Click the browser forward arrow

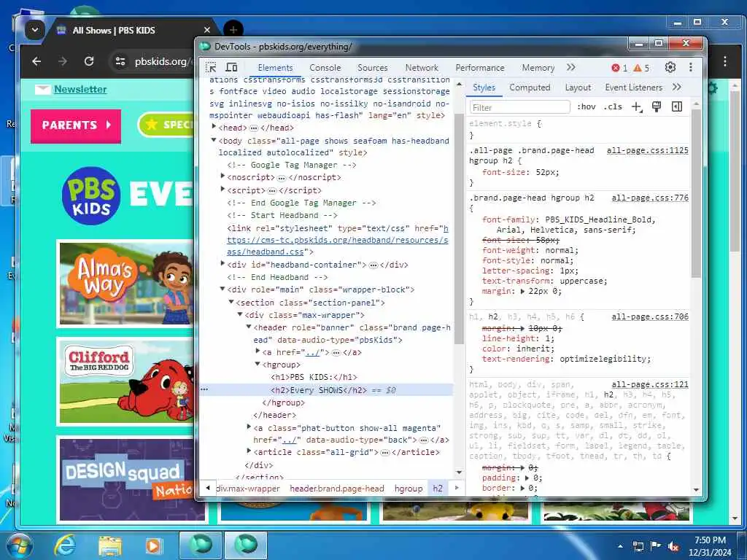[63, 61]
